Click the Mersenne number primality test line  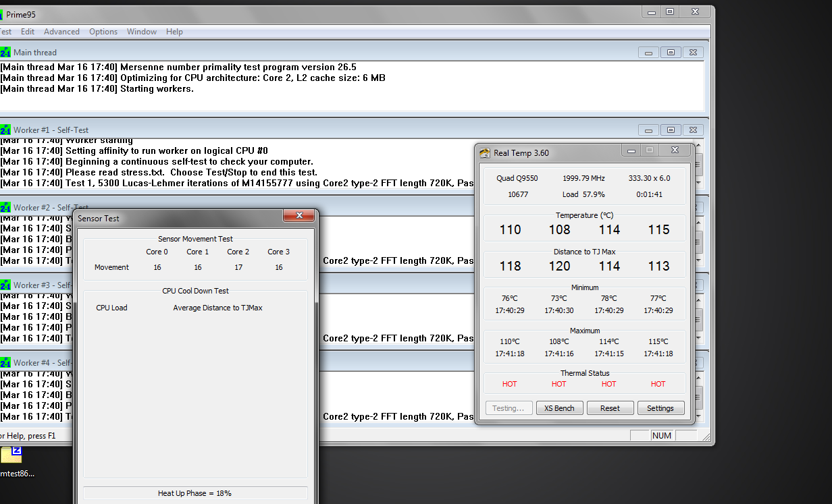(x=178, y=67)
